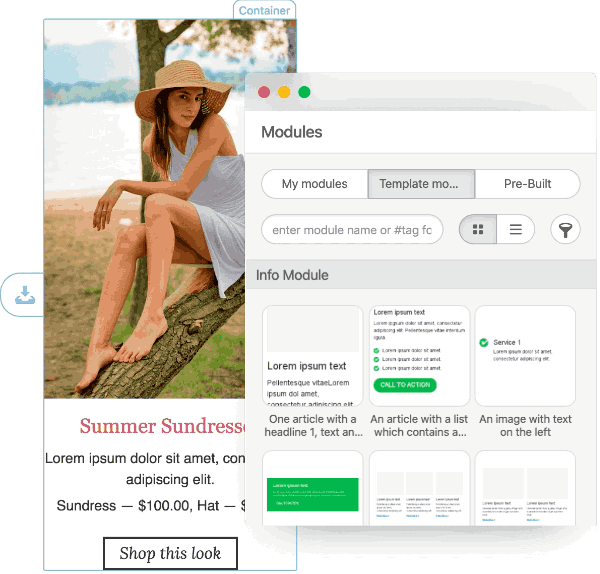This screenshot has height=574, width=600.
Task: Open the filter funnel icon
Action: (565, 230)
